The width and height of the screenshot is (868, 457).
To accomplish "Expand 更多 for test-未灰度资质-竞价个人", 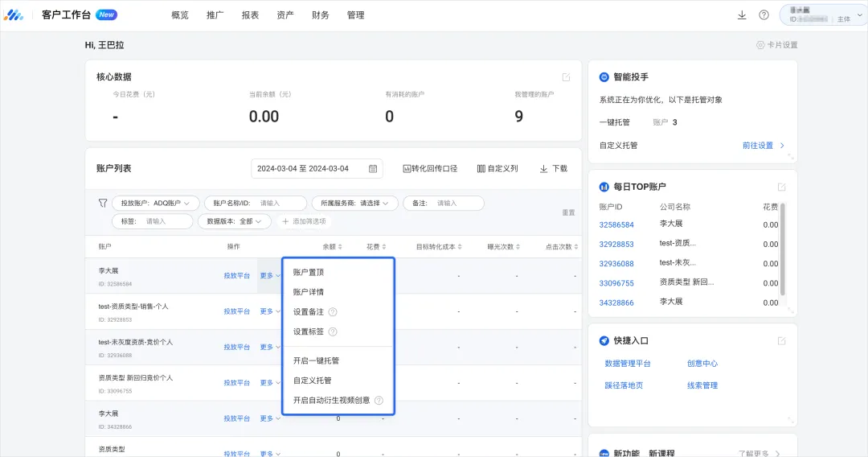I will coord(270,347).
